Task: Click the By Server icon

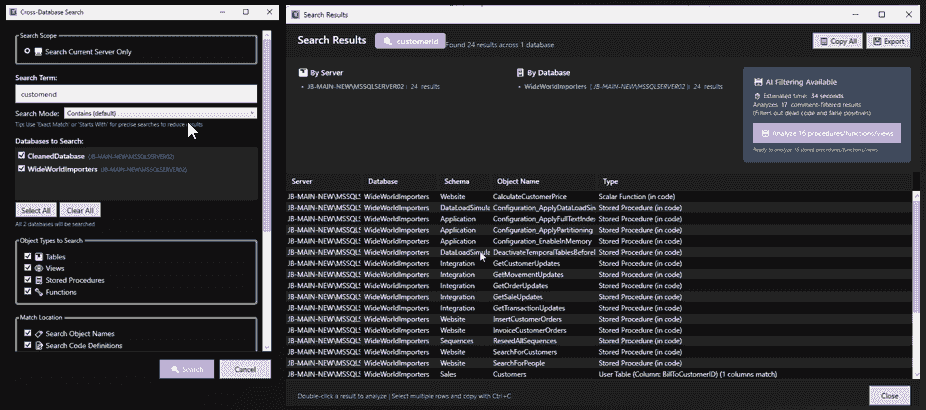Action: tap(304, 73)
